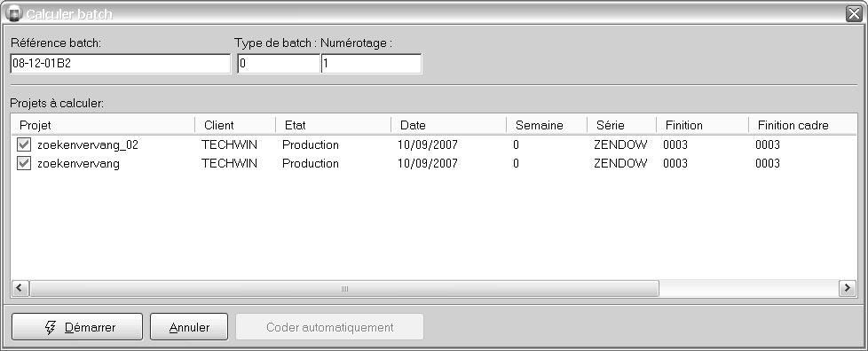868x351 pixels.
Task: Click the left arrow of horizontal scrollbar
Action: point(20,288)
